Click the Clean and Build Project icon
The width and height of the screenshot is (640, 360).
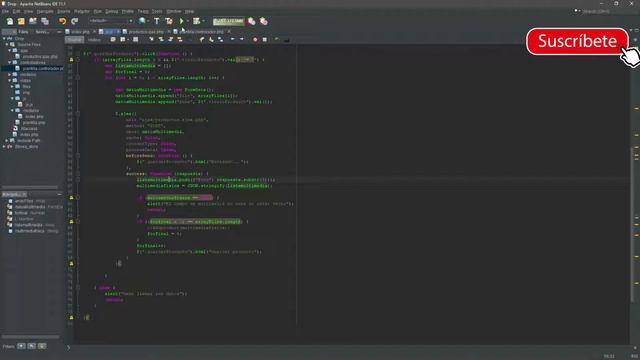(x=169, y=21)
